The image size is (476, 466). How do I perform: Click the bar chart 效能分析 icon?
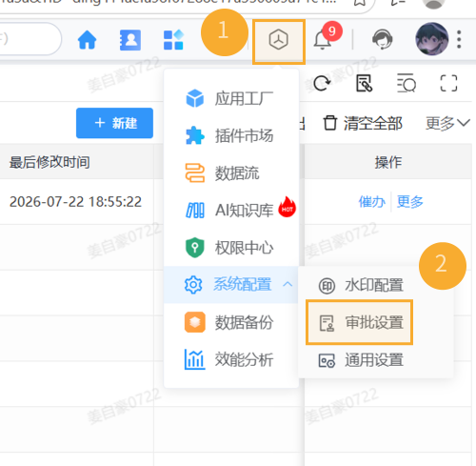pos(195,359)
